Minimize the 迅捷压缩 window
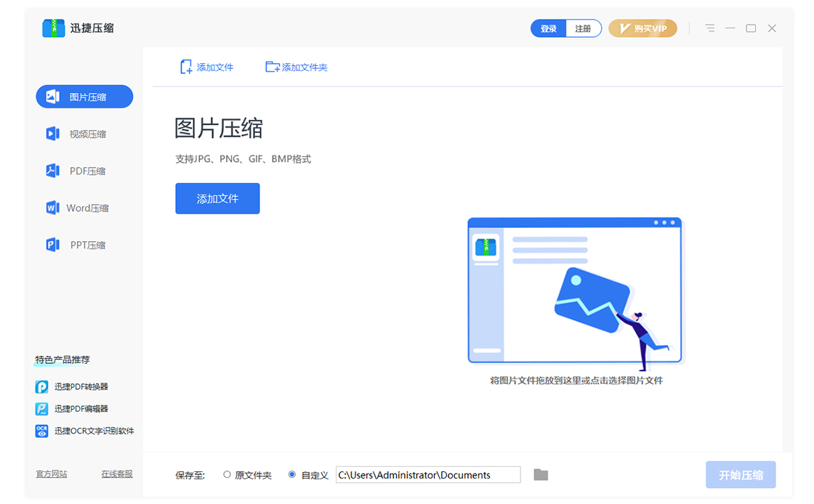The height and width of the screenshot is (504, 814). pos(730,28)
